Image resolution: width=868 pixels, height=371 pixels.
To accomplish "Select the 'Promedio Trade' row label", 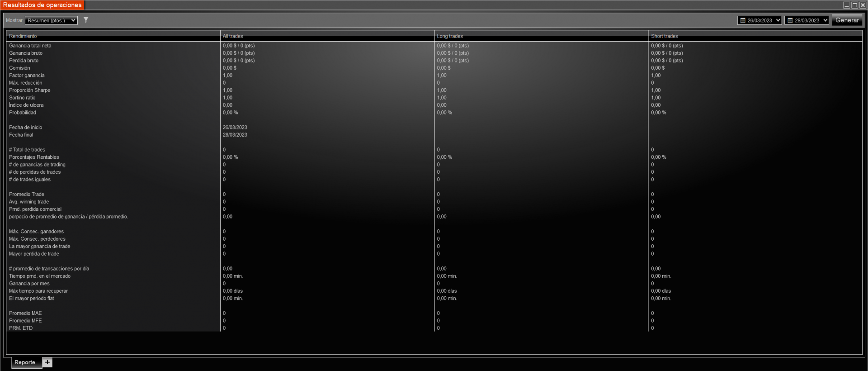I will 27,195.
